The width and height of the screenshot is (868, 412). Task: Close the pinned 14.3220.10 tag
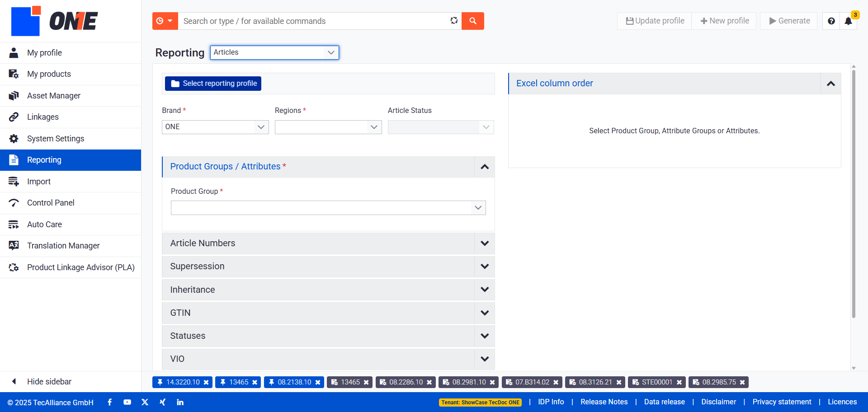point(206,382)
